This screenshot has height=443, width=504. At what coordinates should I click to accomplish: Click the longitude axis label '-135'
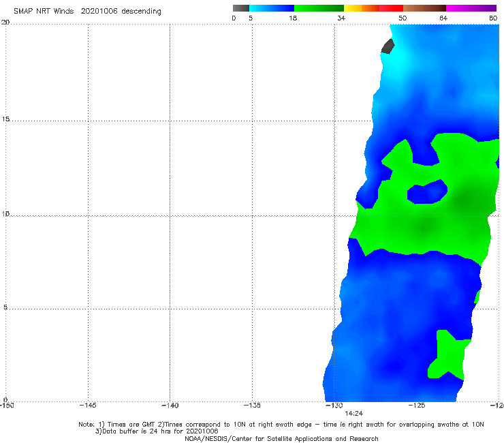pyautogui.click(x=252, y=406)
